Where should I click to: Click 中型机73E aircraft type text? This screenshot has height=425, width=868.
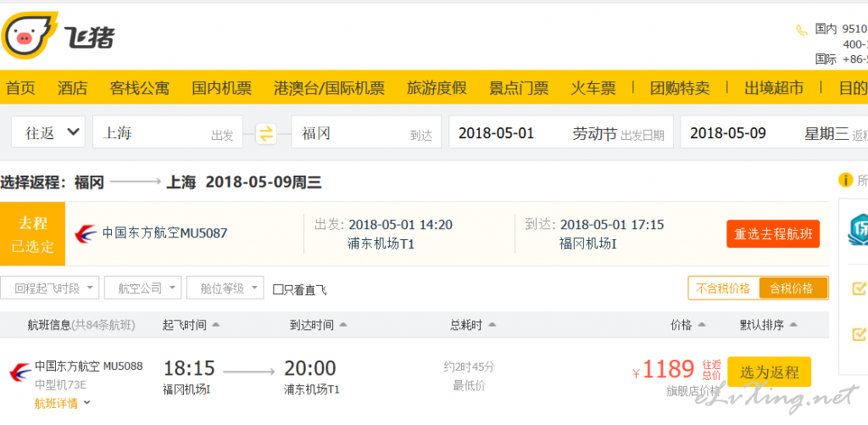[60, 384]
